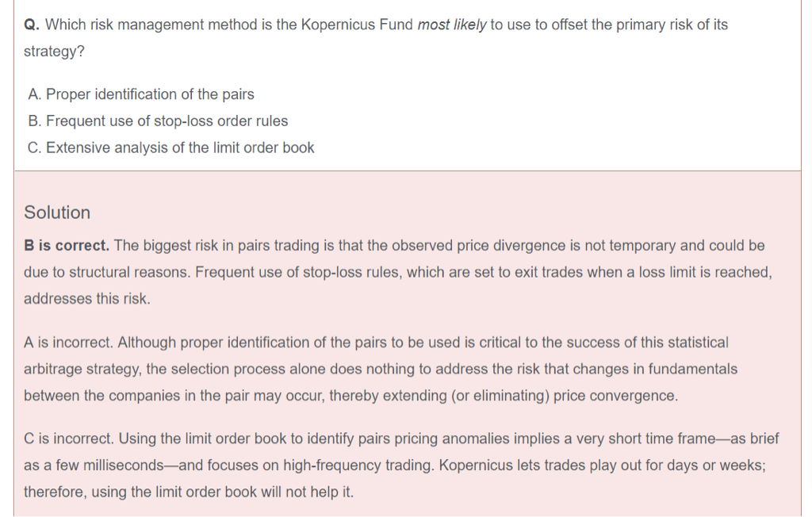Click the bold "Q." label
This screenshot has height=517, width=812.
32,25
